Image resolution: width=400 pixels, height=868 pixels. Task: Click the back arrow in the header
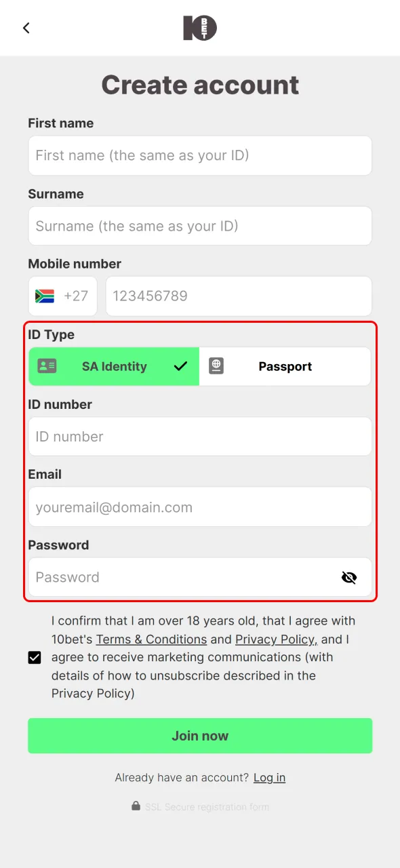coord(26,28)
